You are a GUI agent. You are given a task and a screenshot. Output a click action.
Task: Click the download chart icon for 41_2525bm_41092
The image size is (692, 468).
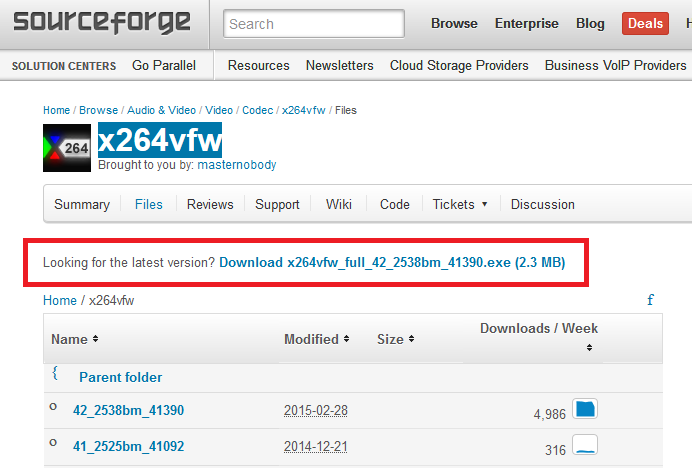[585, 445]
